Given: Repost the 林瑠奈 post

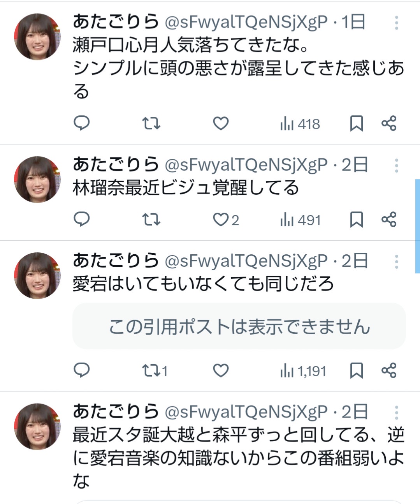Looking at the screenshot, I should (151, 220).
